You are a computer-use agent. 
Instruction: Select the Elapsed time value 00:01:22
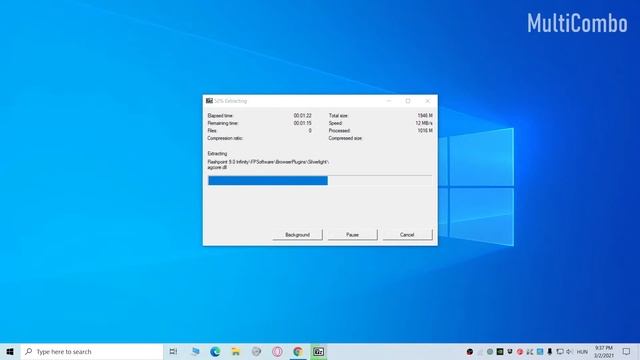click(302, 116)
